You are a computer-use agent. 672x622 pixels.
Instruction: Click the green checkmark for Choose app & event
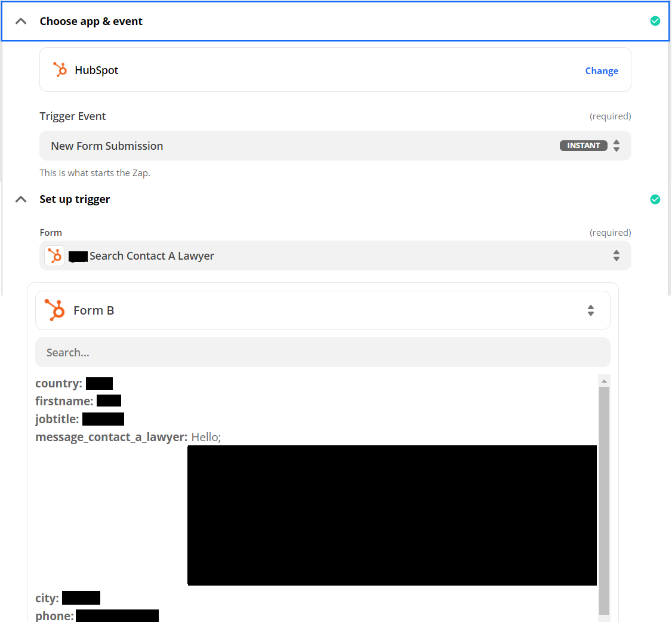pyautogui.click(x=655, y=21)
